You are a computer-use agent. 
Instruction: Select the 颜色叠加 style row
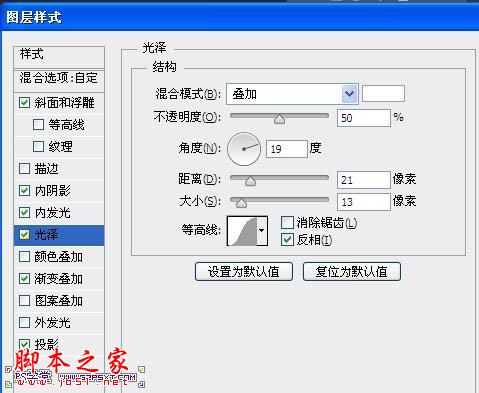tap(59, 257)
